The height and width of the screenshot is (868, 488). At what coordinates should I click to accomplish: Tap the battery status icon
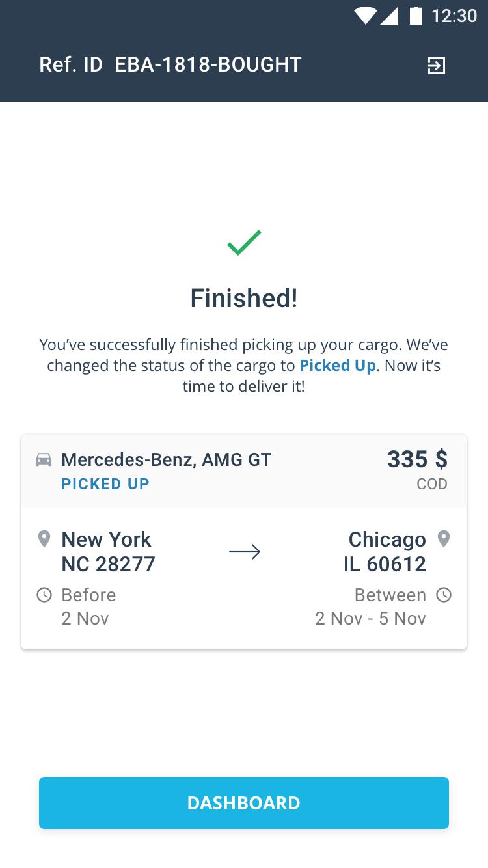click(x=415, y=16)
